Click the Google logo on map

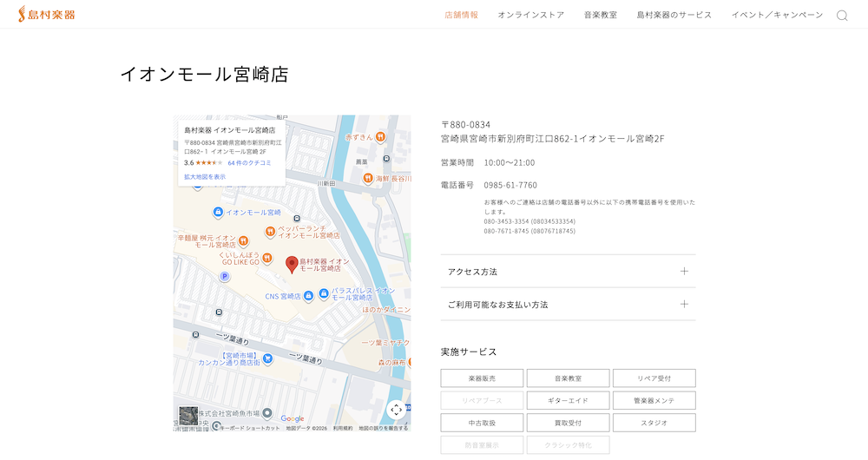tap(293, 419)
